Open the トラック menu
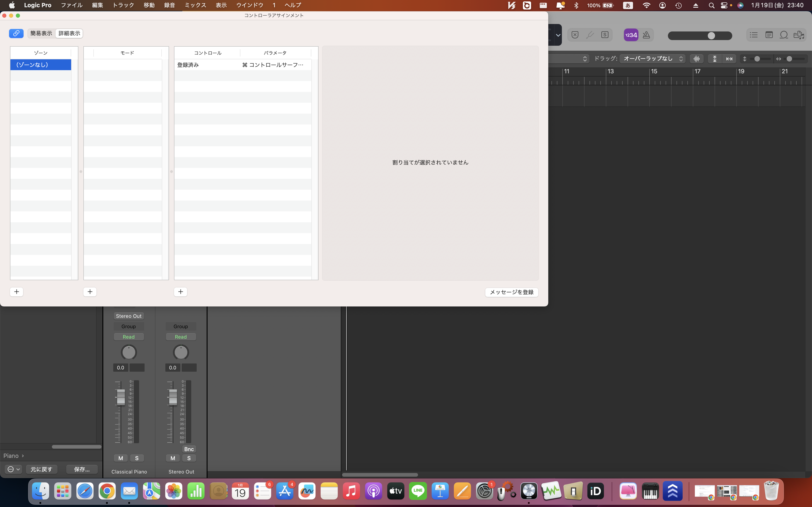The width and height of the screenshot is (812, 507). point(123,5)
